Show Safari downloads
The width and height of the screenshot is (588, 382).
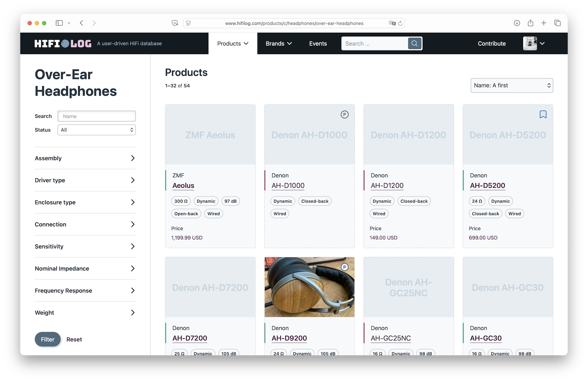(x=517, y=23)
